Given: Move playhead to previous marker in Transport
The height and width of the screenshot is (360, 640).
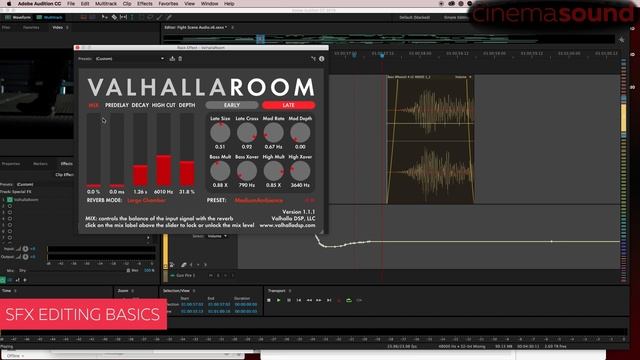Looking at the screenshot, I should click(299, 300).
